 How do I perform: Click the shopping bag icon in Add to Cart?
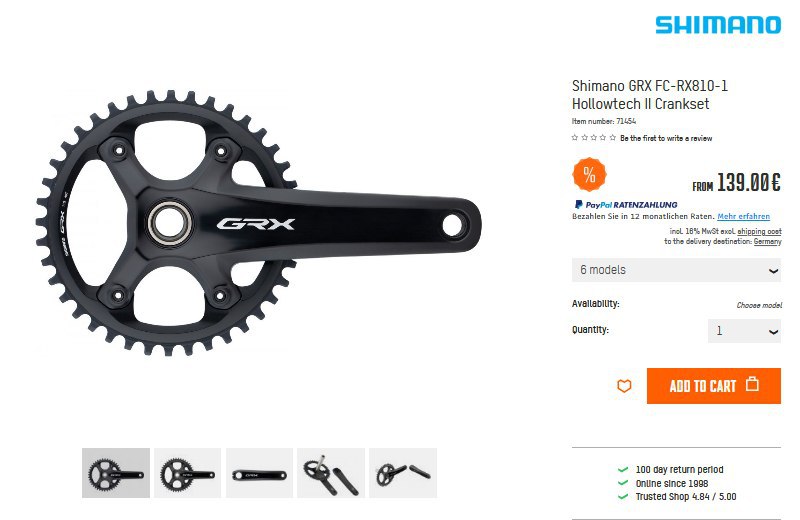coord(753,384)
